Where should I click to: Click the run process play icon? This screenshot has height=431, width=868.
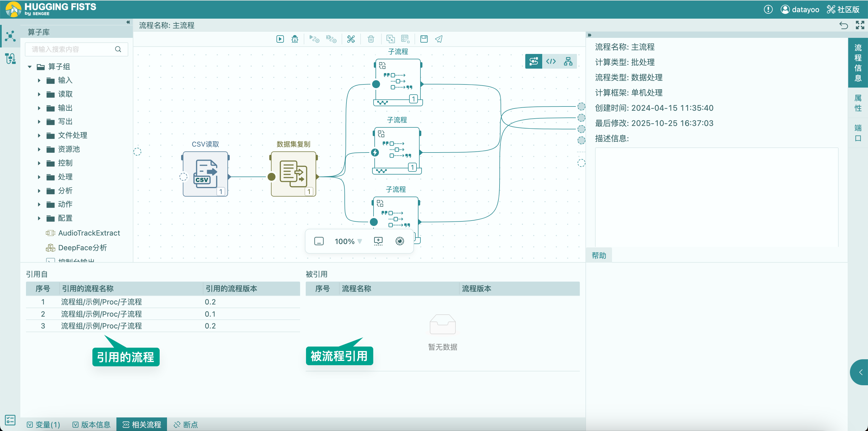tap(280, 39)
